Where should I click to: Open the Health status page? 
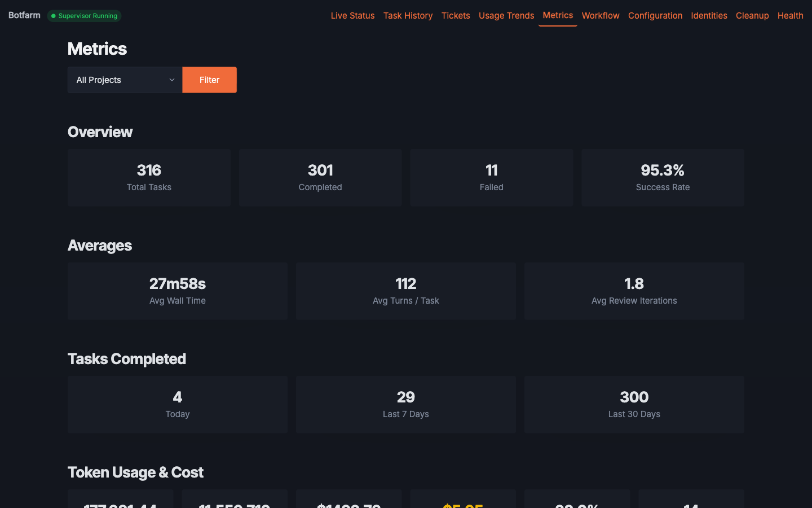[790, 16]
